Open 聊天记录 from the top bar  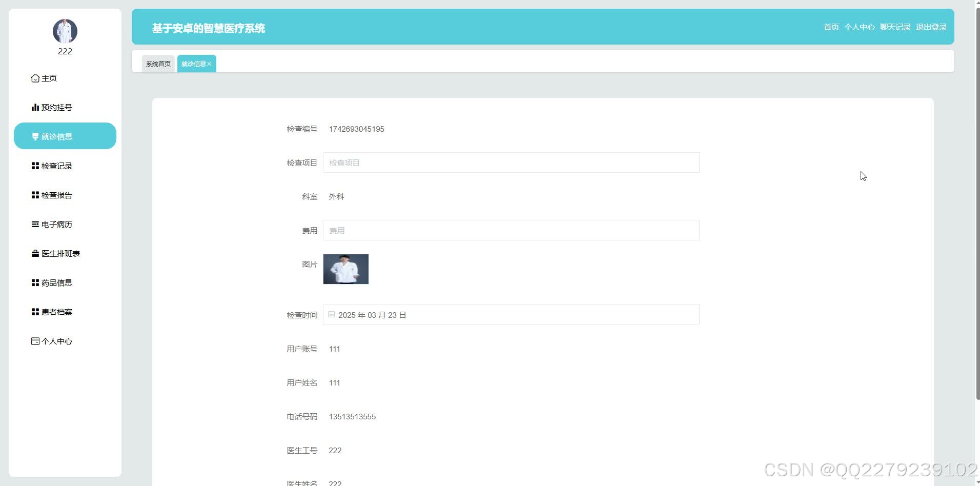(894, 27)
